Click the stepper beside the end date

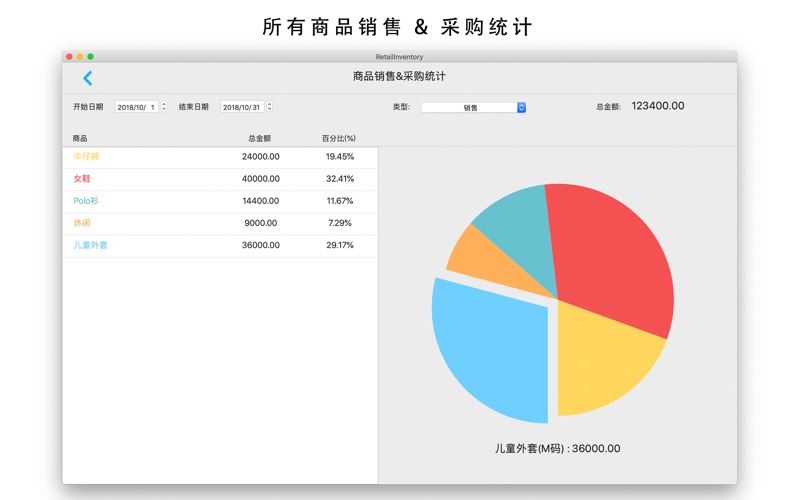269,107
